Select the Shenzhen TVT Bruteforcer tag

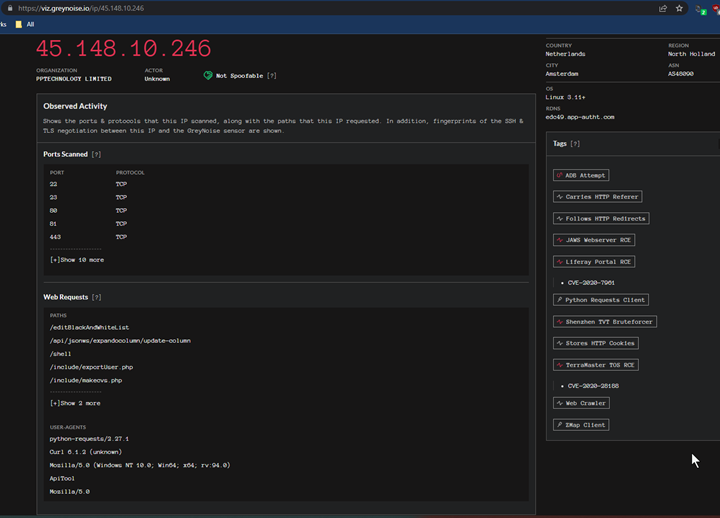point(605,322)
